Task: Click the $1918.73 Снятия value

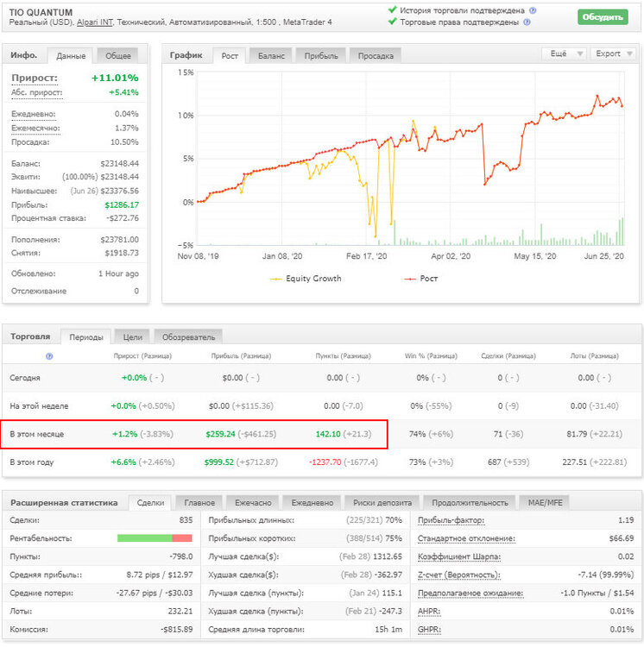Action: (x=122, y=253)
